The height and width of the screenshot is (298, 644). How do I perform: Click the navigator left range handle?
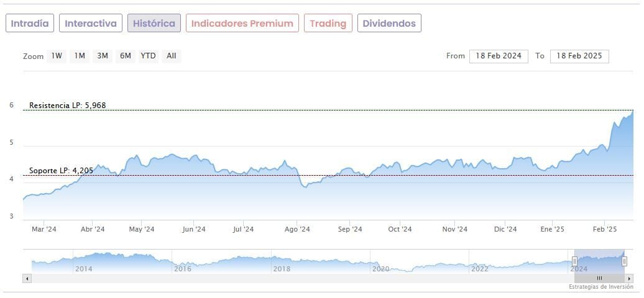574,261
